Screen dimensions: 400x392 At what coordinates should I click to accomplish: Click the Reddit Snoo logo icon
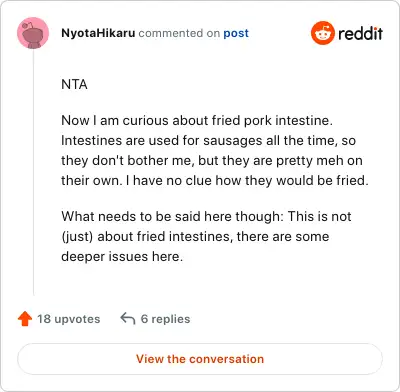[323, 33]
